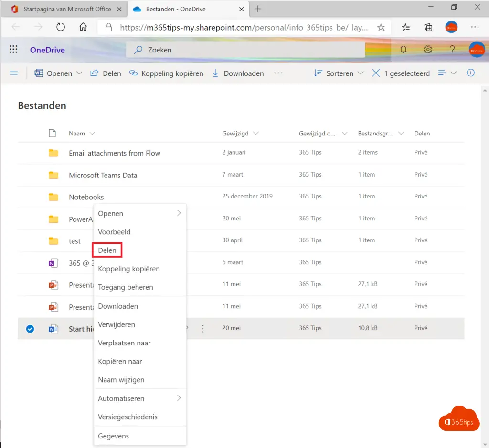Click the more commands ellipsis in toolbar
The image size is (489, 448).
(x=278, y=73)
